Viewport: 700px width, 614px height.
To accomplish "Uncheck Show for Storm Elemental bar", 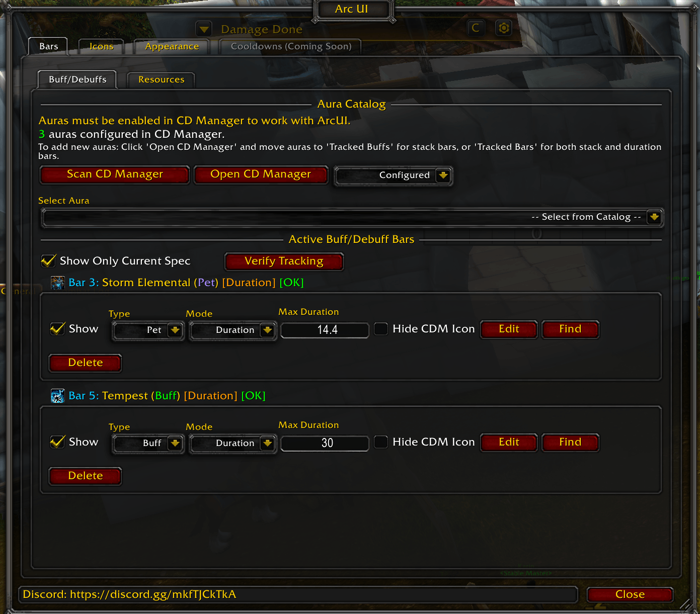I will 57,329.
